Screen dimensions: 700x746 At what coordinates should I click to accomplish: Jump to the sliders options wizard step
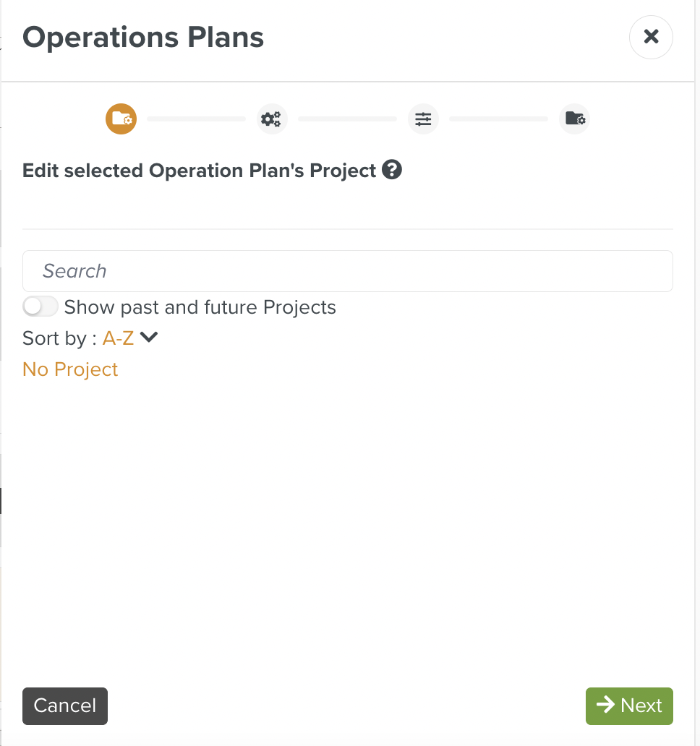(423, 119)
